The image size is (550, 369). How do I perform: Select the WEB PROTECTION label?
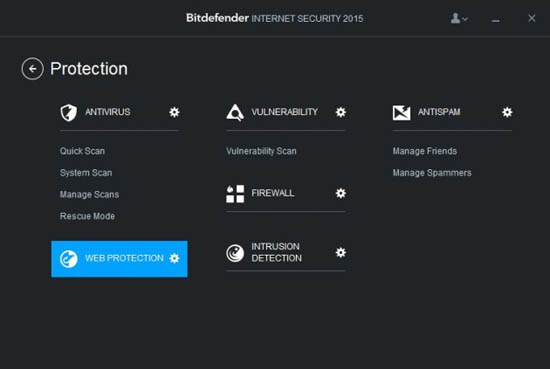[x=124, y=259]
